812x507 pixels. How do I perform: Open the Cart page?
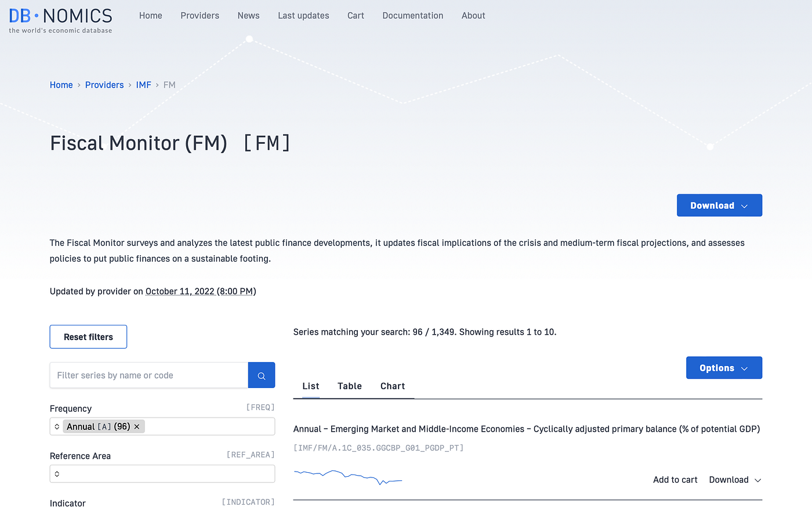point(356,16)
